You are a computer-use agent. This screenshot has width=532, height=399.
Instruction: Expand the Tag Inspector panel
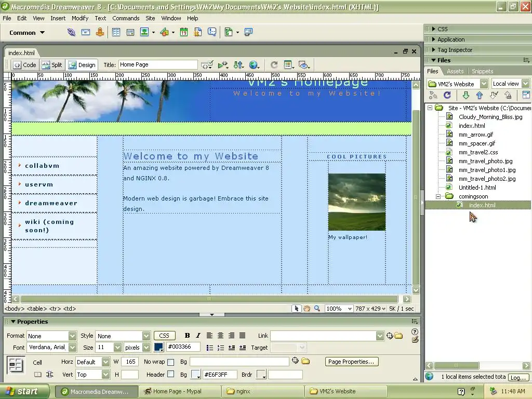pos(433,50)
